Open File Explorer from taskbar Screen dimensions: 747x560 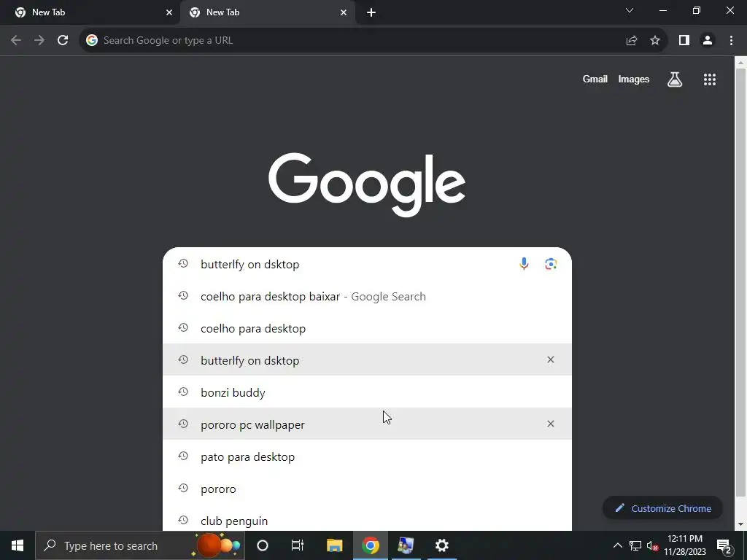[334, 545]
